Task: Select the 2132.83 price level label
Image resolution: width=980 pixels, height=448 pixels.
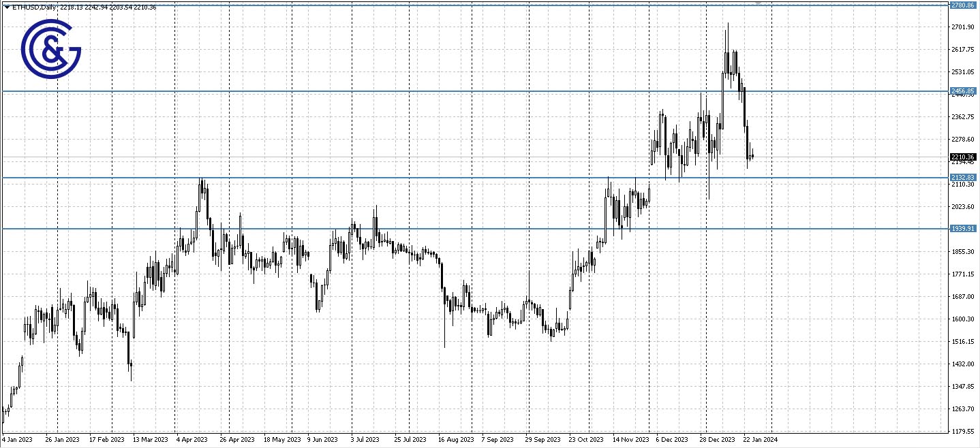Action: [963, 178]
